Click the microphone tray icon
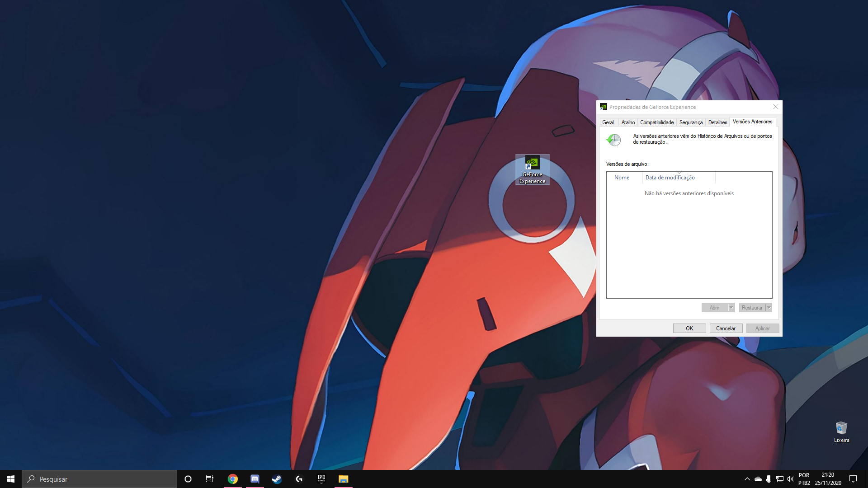Screen dimensions: 868x488 point(769,479)
